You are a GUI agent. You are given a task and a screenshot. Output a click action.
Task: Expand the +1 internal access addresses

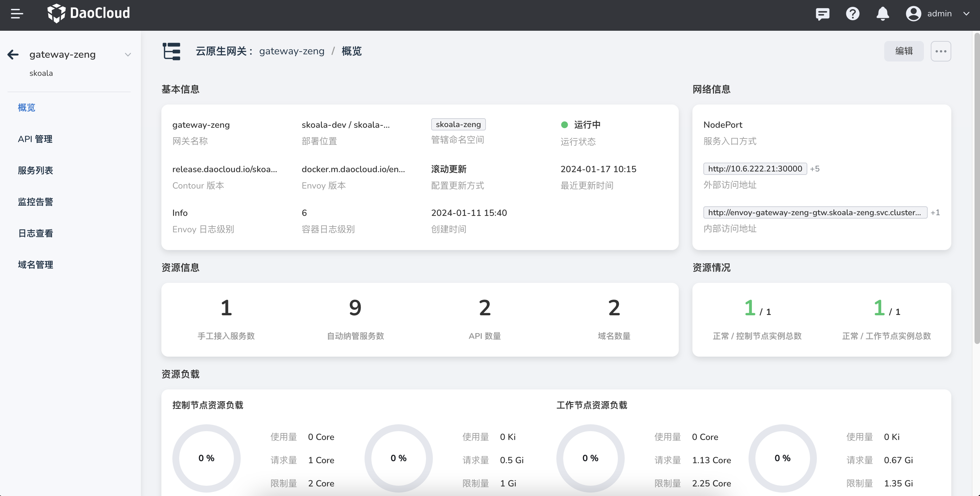point(936,212)
